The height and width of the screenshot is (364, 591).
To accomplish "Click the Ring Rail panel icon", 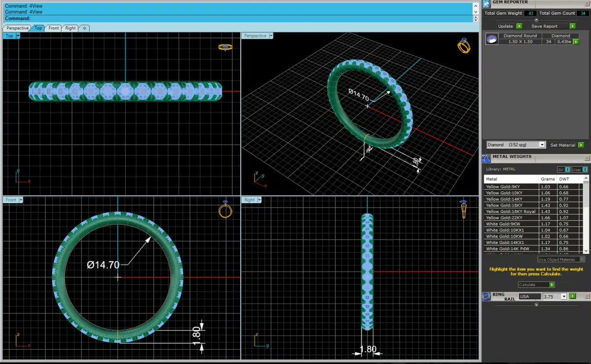I will pyautogui.click(x=486, y=296).
